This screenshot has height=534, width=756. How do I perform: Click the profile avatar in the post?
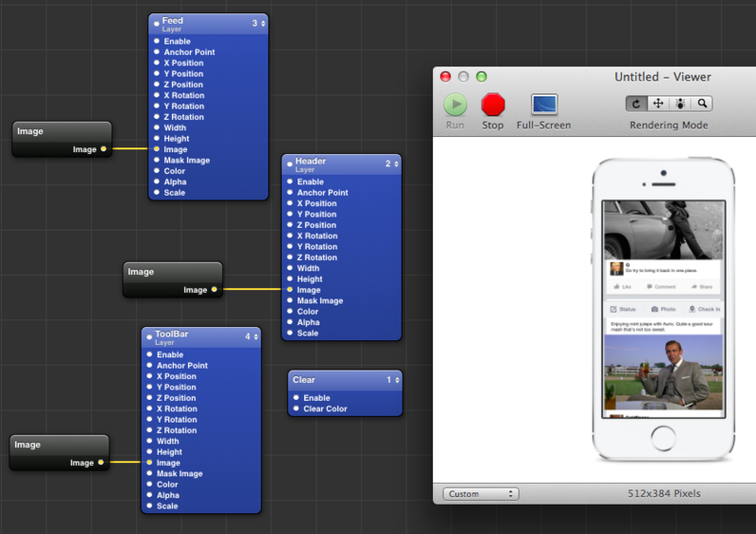coord(616,268)
